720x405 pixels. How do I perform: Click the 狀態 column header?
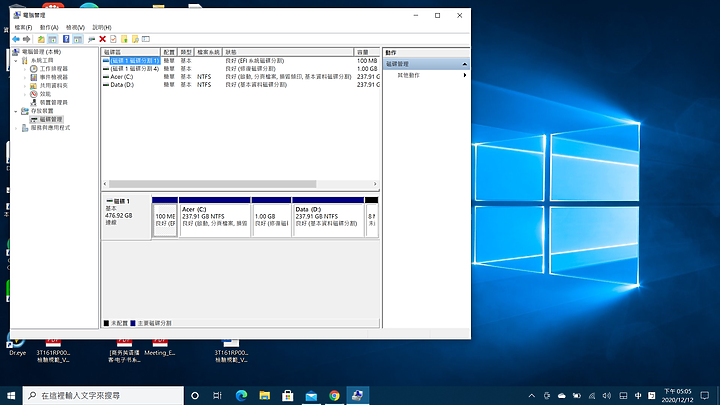pyautogui.click(x=288, y=52)
